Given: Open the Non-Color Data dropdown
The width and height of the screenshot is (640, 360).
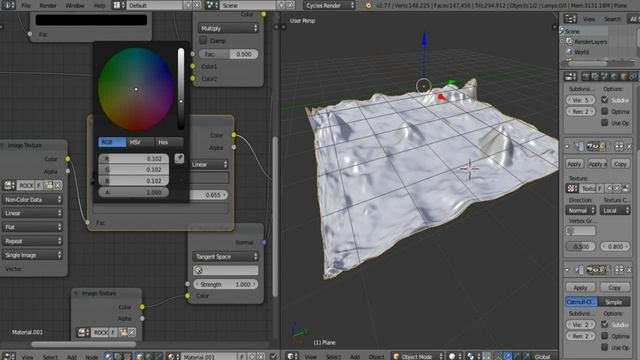Looking at the screenshot, I should pos(32,200).
